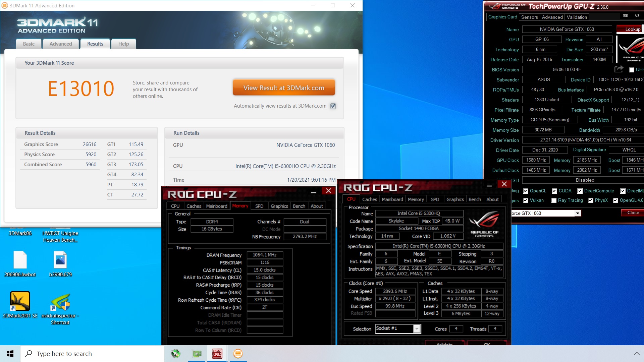Select the b3990.679 image file icon
Image resolution: width=644 pixels, height=362 pixels.
(x=60, y=264)
